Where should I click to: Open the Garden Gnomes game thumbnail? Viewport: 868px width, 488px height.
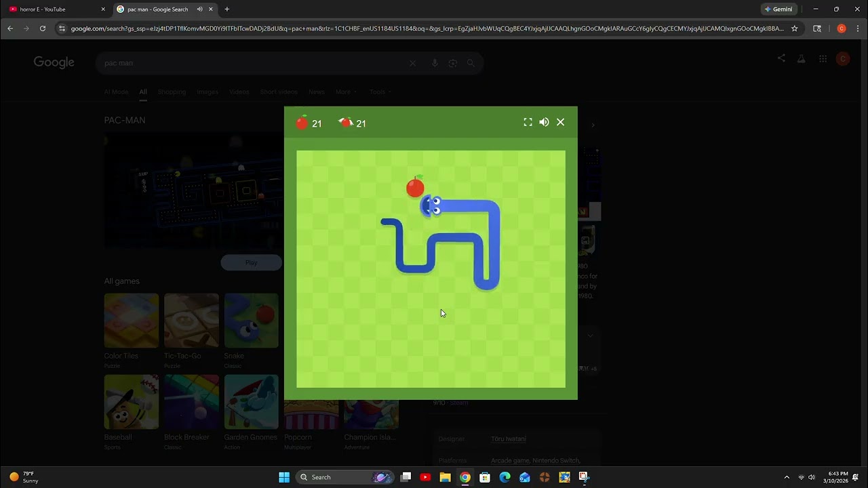click(x=252, y=402)
